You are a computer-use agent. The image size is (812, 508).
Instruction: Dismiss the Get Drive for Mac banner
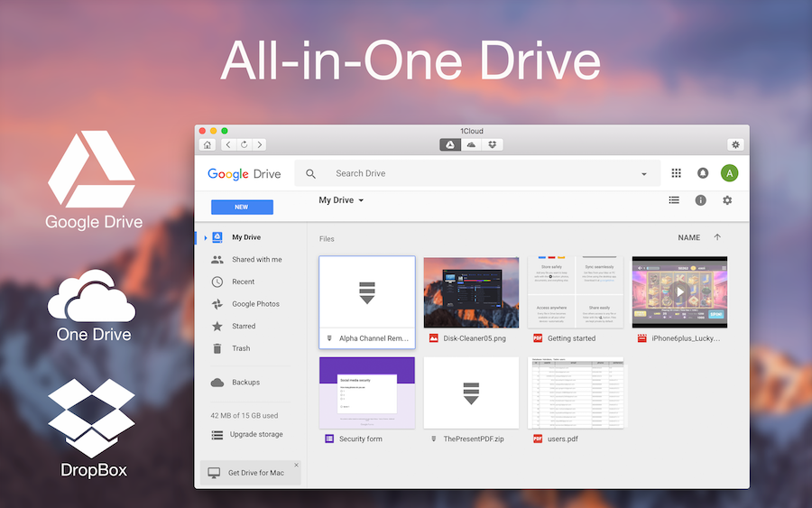click(x=296, y=465)
